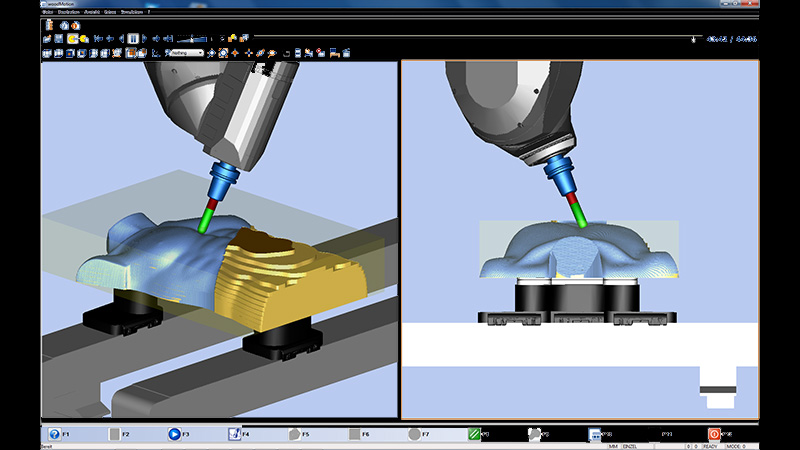800x450 pixels.
Task: Click the bed-shaped table icon
Action: pos(334,53)
